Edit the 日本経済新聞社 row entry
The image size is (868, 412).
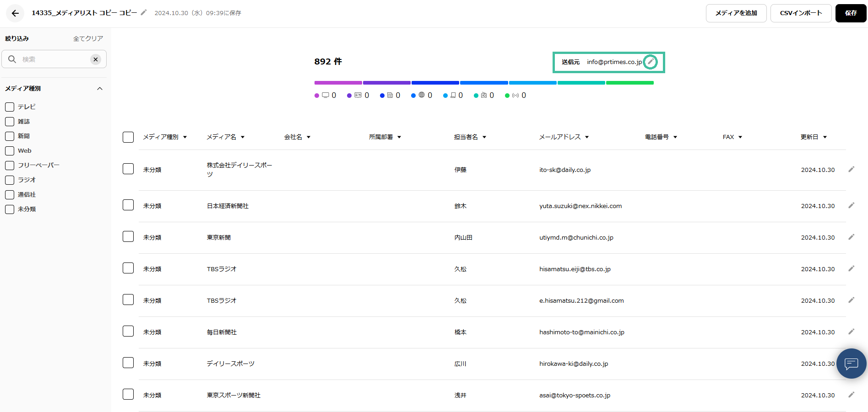tap(851, 206)
